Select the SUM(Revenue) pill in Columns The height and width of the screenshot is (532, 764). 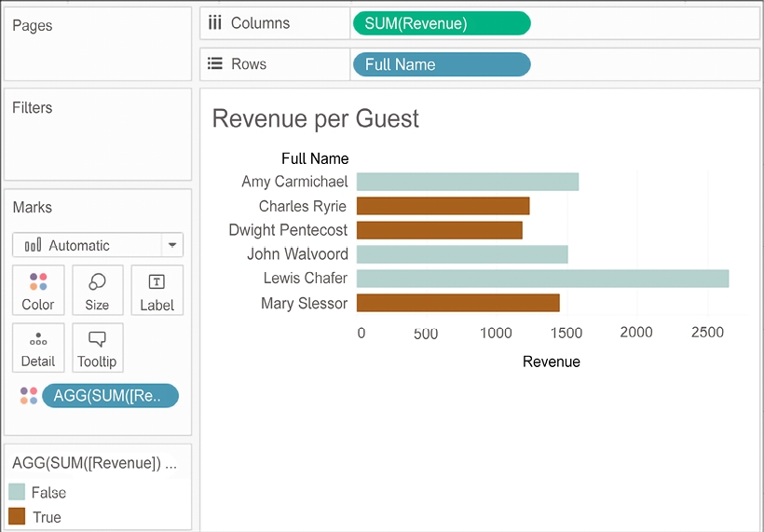pos(441,23)
